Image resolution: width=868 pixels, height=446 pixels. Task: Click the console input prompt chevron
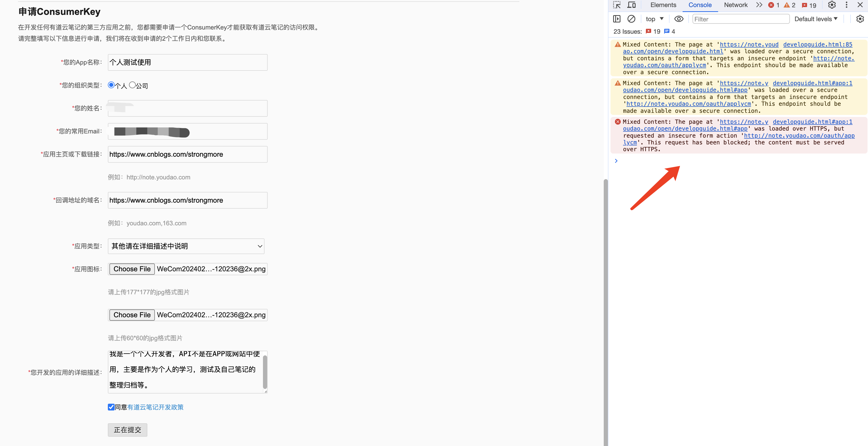click(616, 161)
